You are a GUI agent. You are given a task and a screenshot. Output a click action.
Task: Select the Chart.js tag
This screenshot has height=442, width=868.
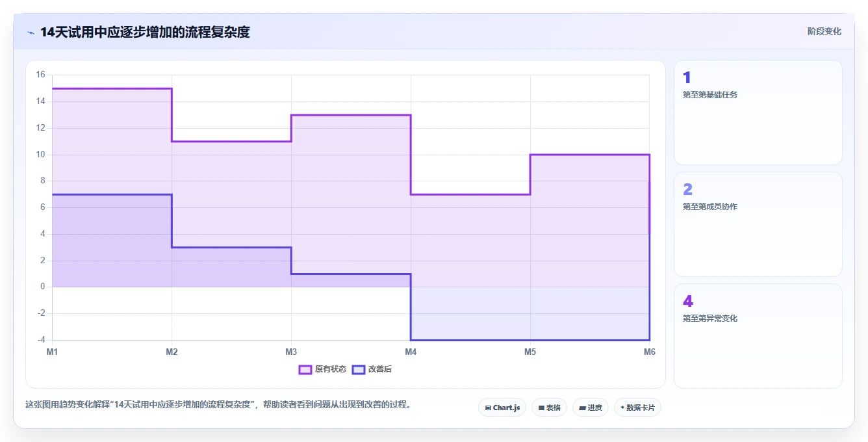click(x=502, y=408)
